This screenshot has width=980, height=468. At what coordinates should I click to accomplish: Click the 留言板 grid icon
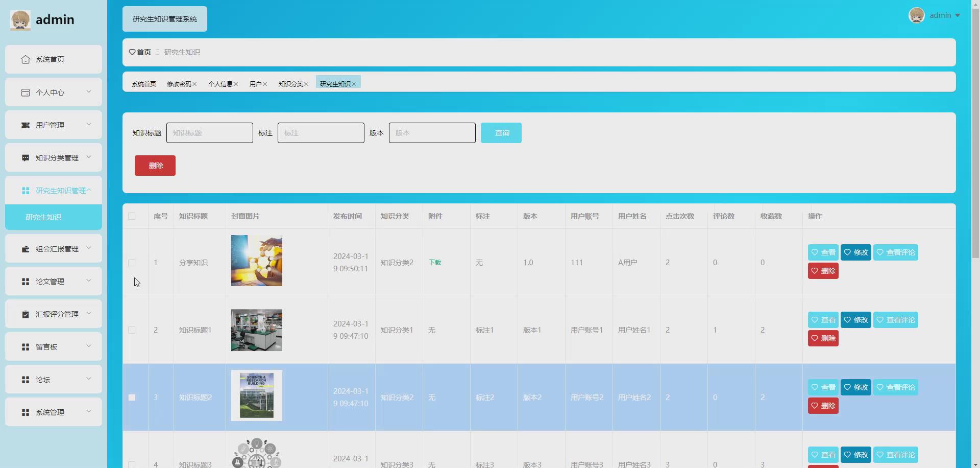point(26,347)
